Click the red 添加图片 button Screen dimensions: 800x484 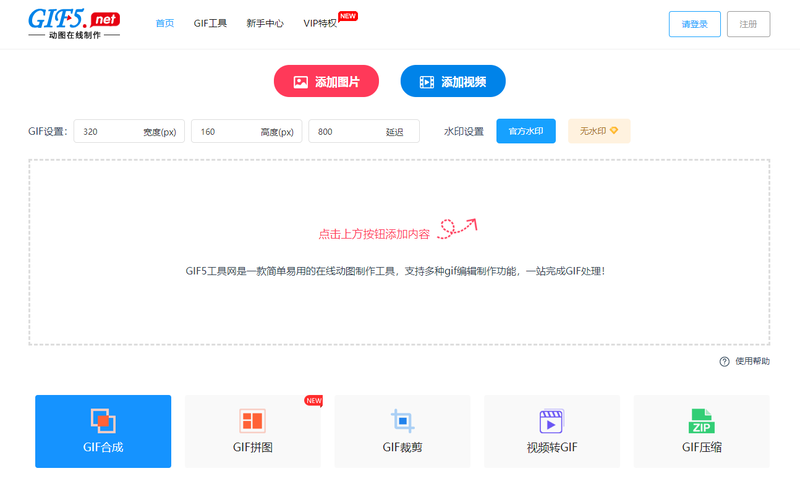(326, 81)
